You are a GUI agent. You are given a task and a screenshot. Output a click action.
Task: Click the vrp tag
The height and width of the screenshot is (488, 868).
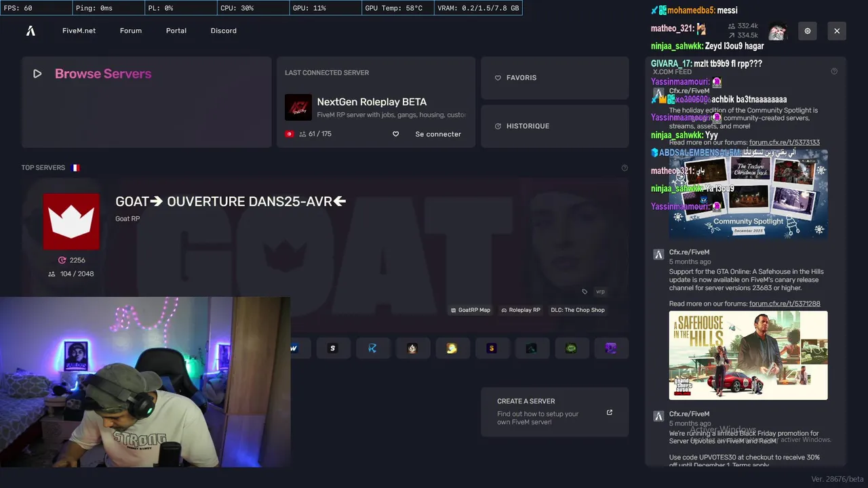pos(600,291)
